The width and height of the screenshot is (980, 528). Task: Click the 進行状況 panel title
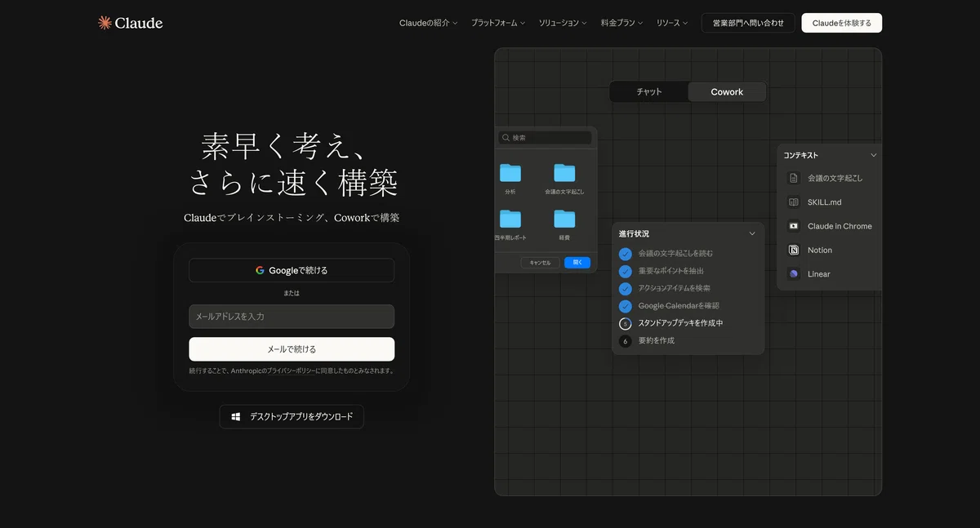[635, 233]
